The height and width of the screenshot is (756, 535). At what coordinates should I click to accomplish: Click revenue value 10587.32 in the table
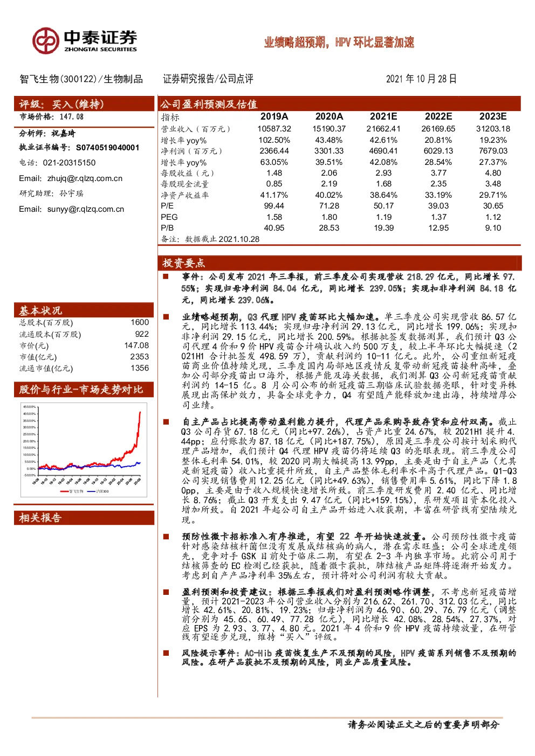pos(274,129)
